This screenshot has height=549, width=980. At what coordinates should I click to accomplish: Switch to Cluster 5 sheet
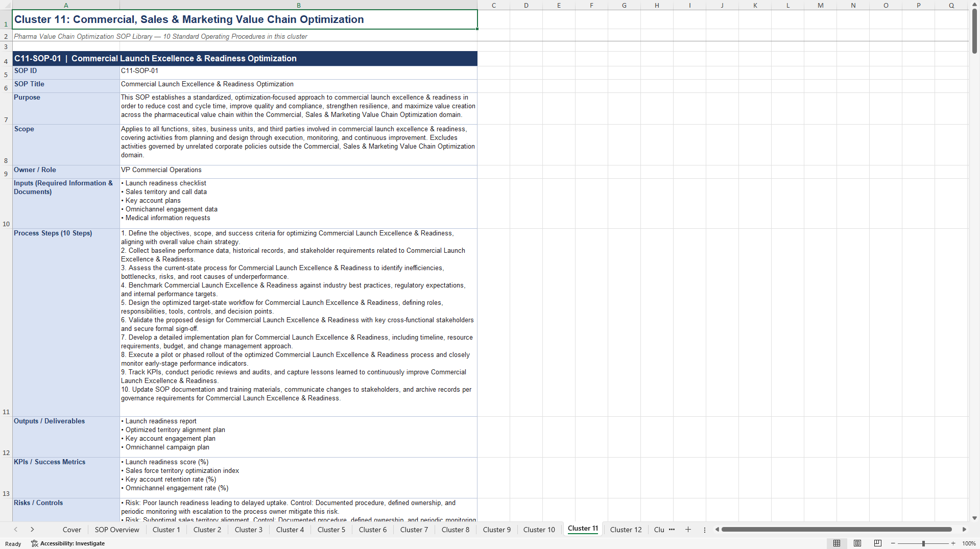(331, 530)
